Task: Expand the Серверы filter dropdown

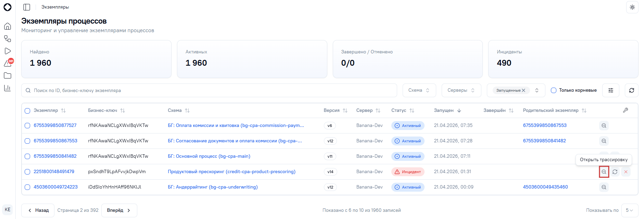Action: pos(461,90)
